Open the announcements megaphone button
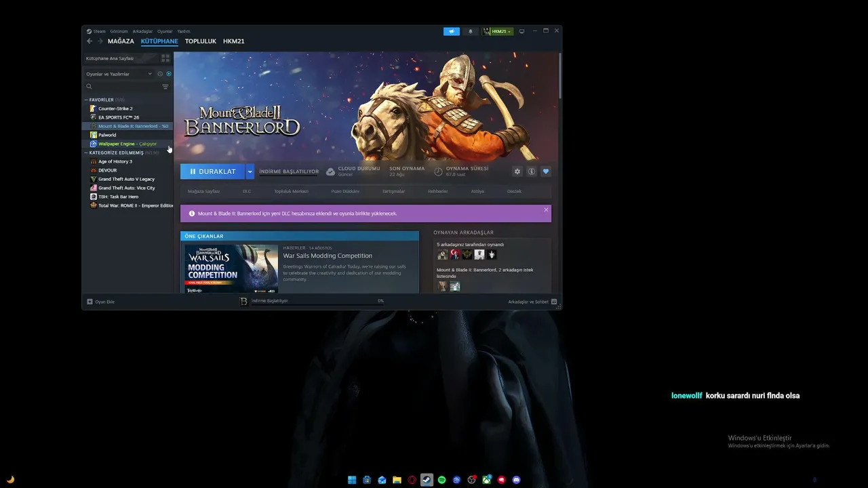868x488 pixels. 452,31
